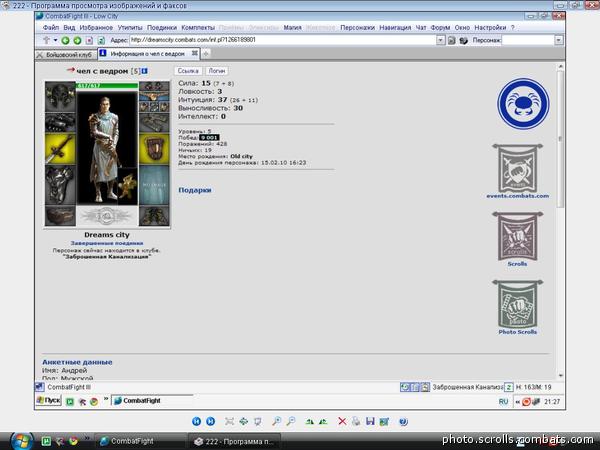This screenshot has width=600, height=450.
Task: Click the go icon right of address dropdown
Action: coord(452,40)
